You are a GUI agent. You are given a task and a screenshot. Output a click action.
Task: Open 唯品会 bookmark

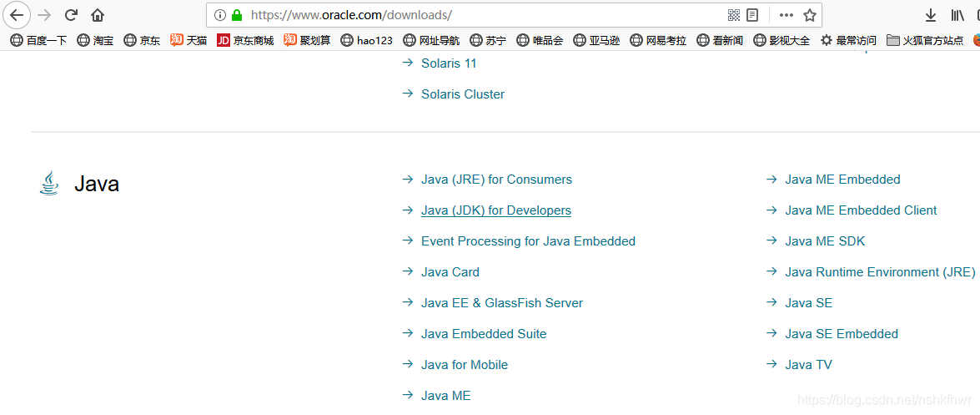[x=540, y=41]
